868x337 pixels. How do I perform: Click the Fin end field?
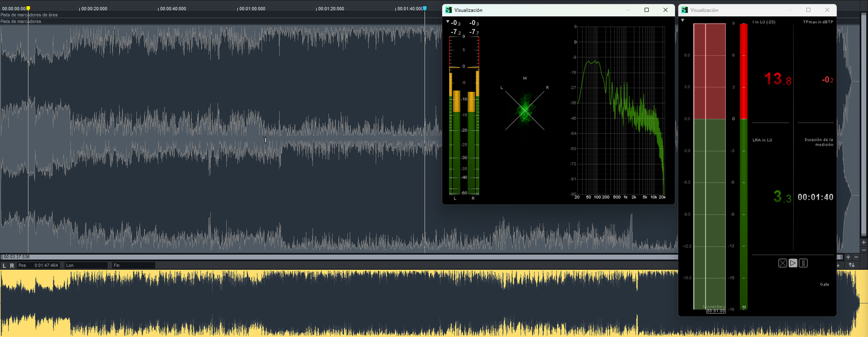(x=133, y=265)
